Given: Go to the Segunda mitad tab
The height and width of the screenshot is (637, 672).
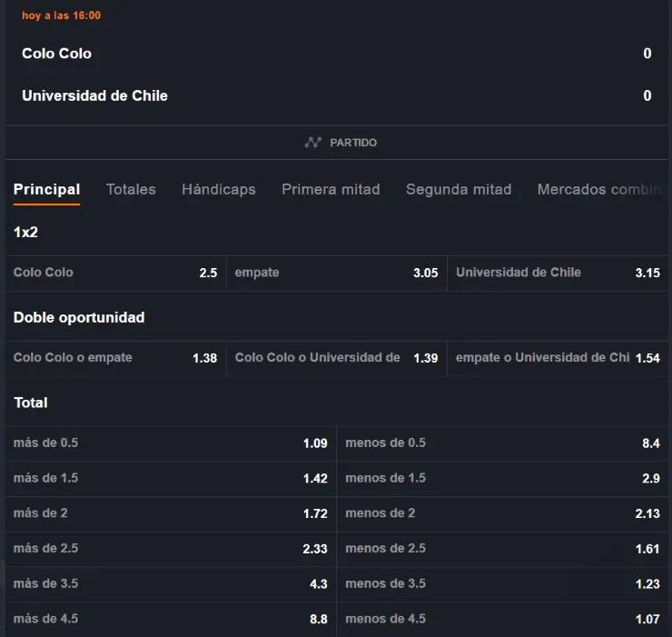Looking at the screenshot, I should (459, 190).
